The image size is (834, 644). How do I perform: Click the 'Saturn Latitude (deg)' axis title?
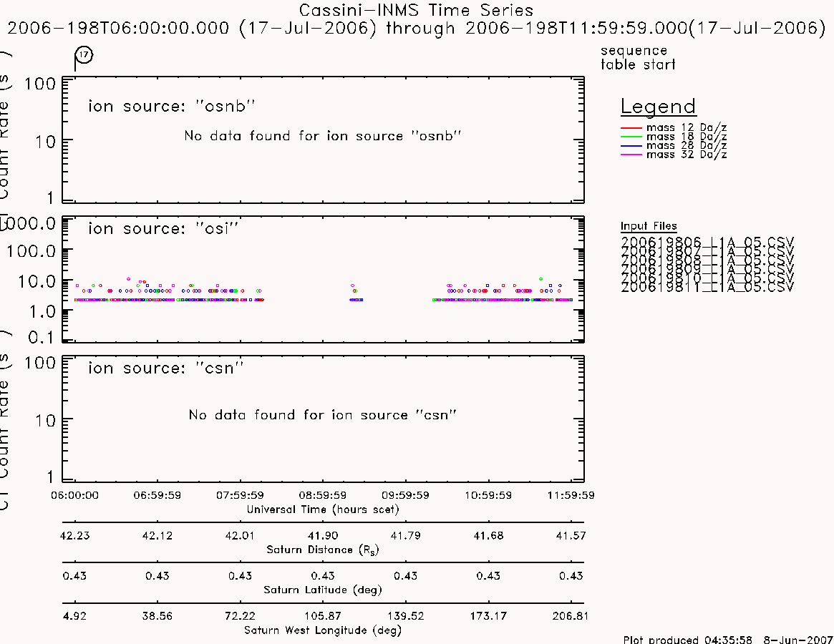tap(322, 590)
